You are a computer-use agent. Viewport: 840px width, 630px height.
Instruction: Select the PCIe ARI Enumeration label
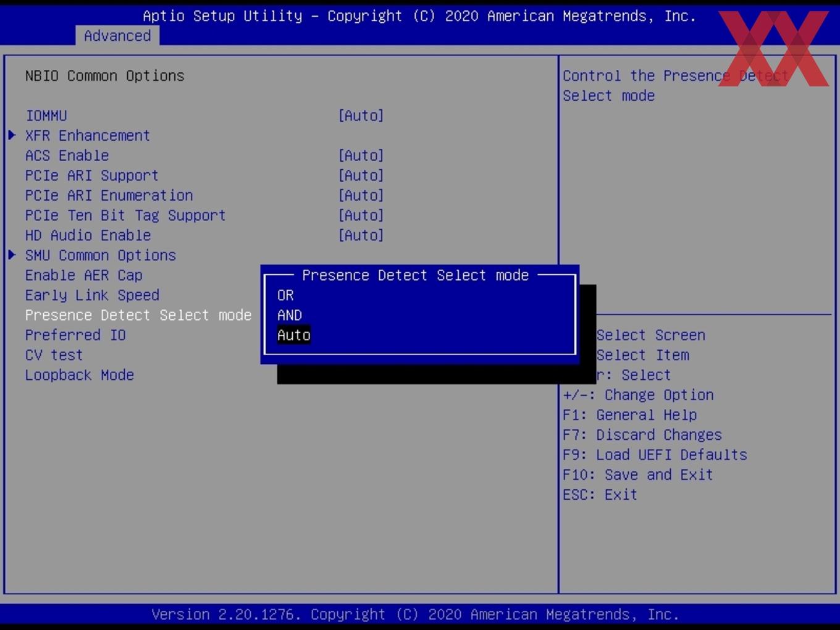tap(109, 195)
